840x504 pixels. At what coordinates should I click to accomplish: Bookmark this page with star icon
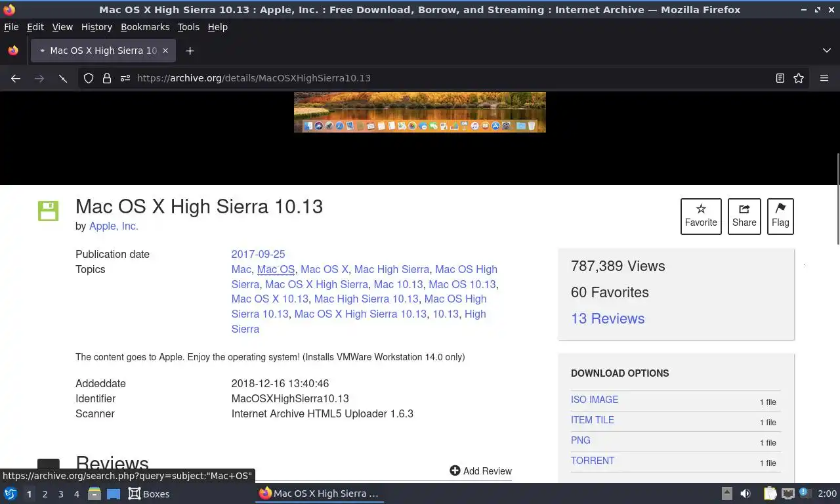click(799, 78)
